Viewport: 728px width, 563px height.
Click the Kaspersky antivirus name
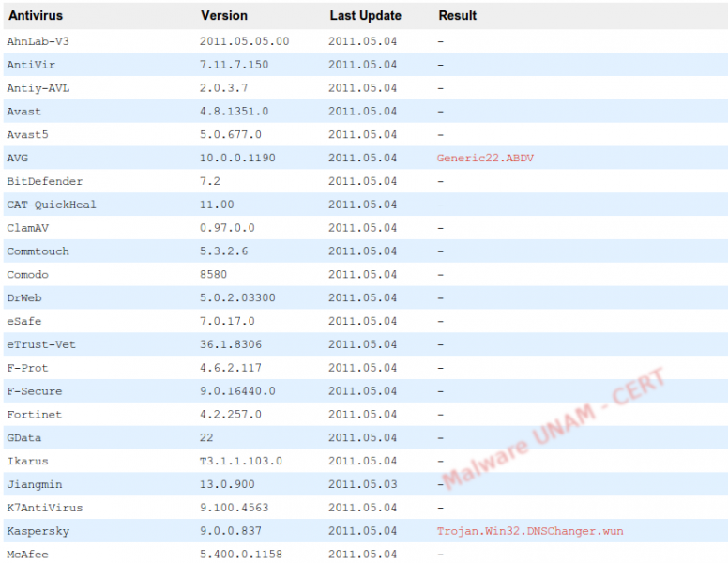(x=38, y=531)
